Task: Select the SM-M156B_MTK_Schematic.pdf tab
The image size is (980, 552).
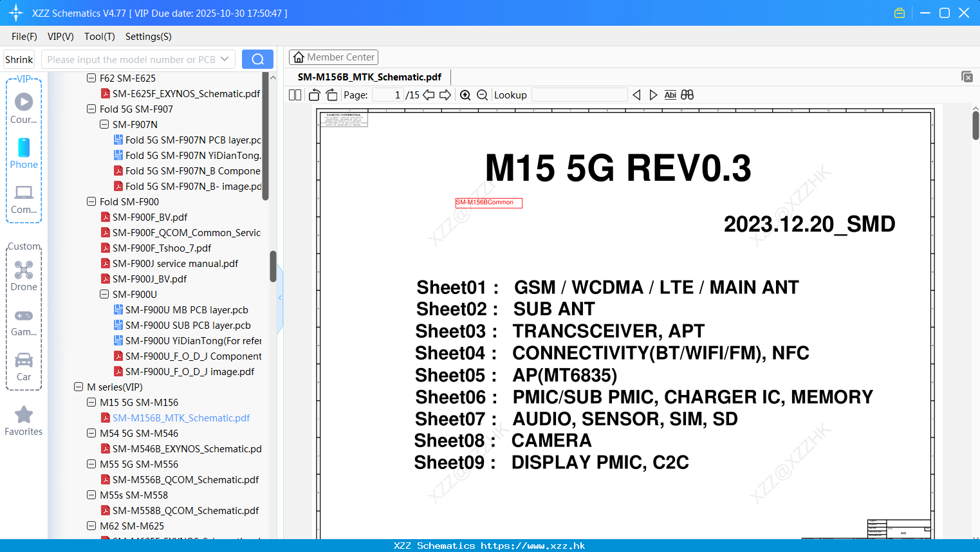Action: (x=369, y=77)
